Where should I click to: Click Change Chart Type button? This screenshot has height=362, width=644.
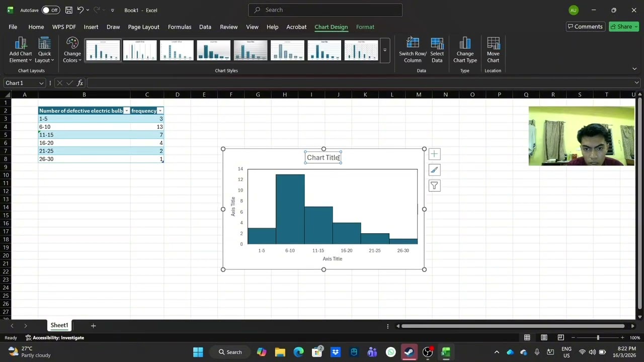coord(465,50)
